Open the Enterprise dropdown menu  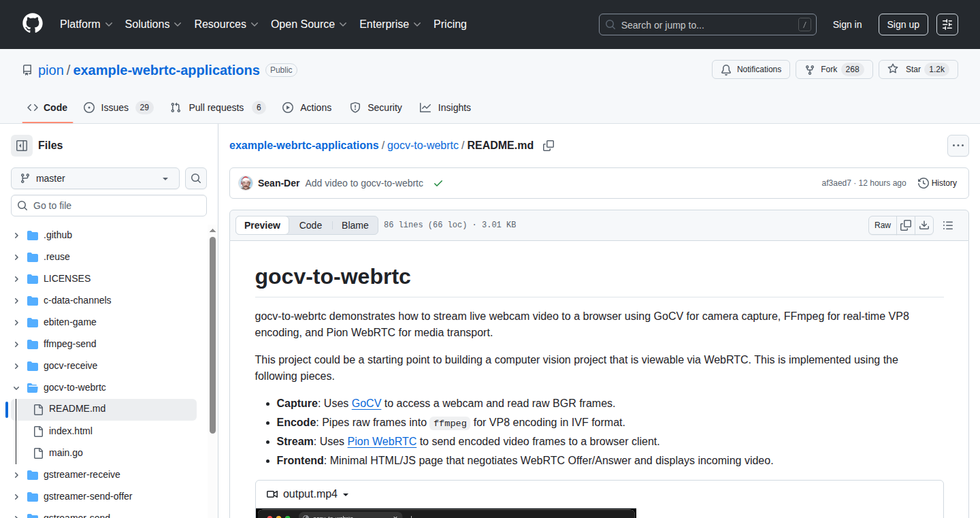391,24
